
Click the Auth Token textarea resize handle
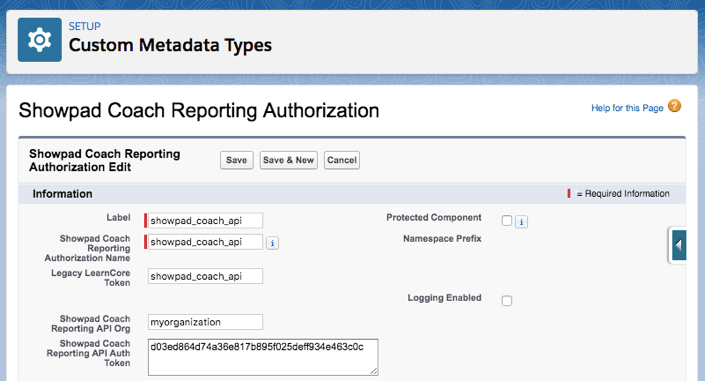click(374, 371)
